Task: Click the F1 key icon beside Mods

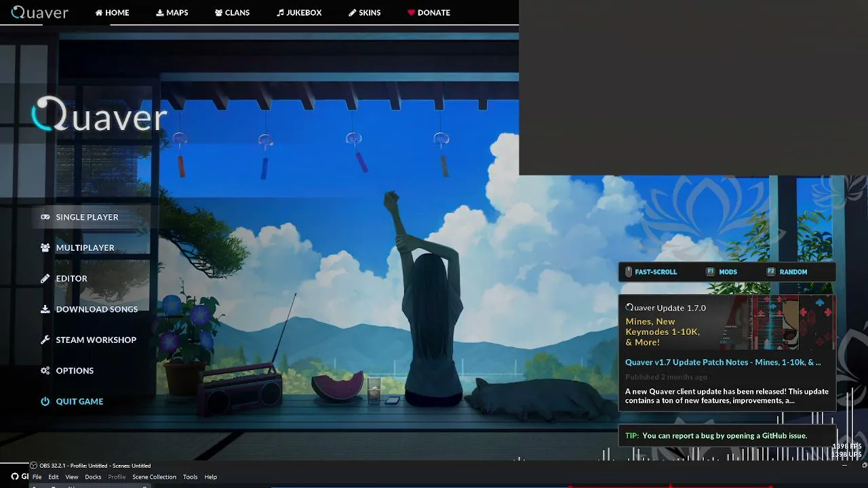Action: [711, 272]
